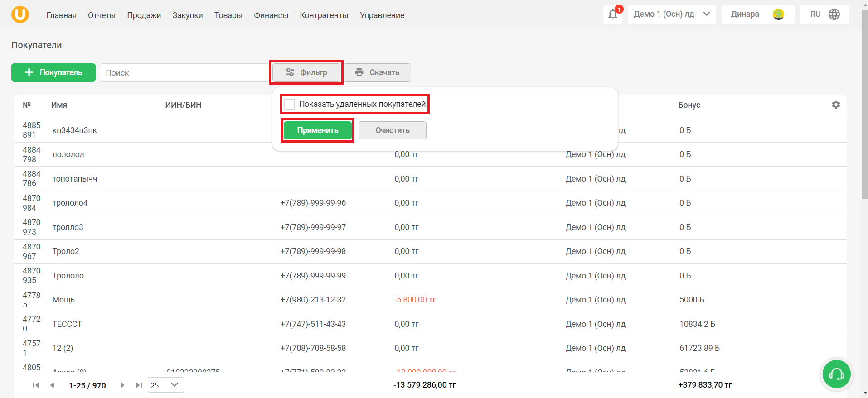Go to the next page arrow
868x398 pixels.
pos(122,385)
